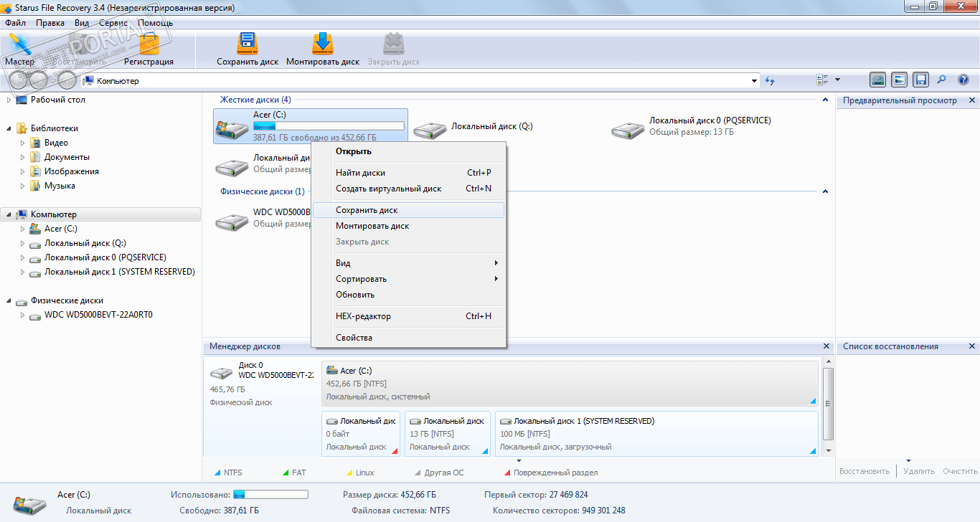This screenshot has width=980, height=522.
Task: Expand the Видео tree node arrow
Action: click(23, 143)
